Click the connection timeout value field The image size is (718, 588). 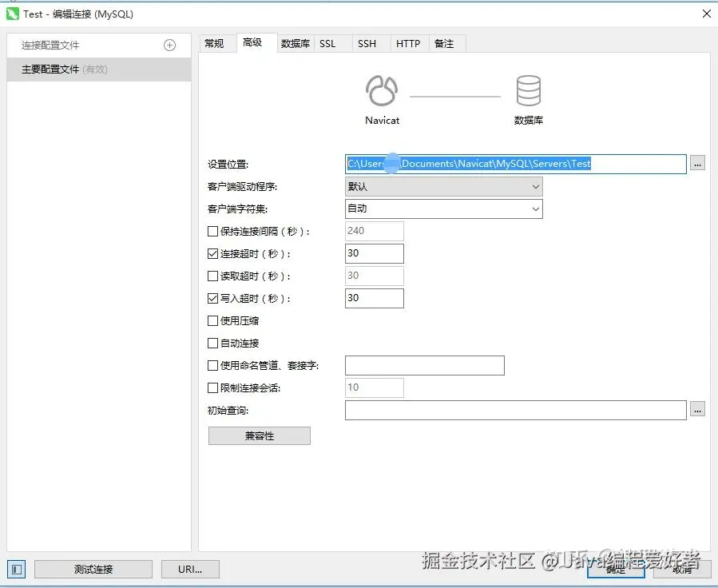click(374, 253)
